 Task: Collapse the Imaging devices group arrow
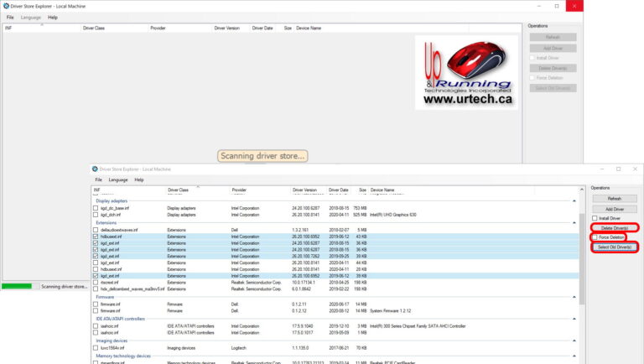[574, 341]
